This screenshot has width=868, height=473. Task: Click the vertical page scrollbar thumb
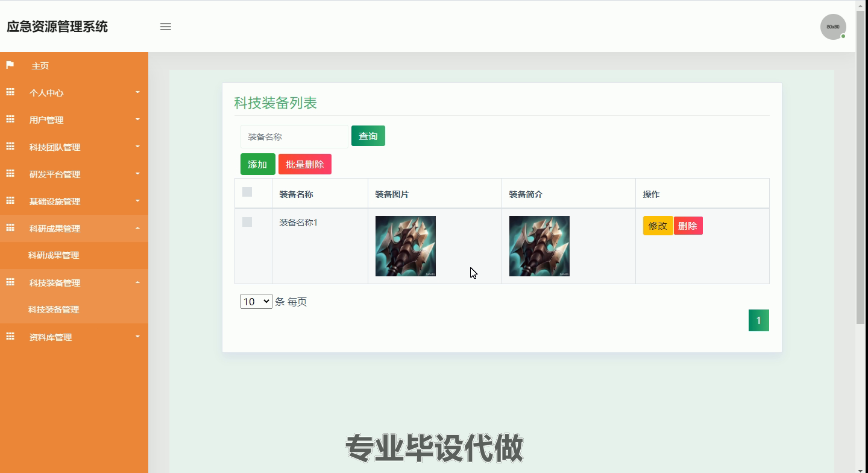pyautogui.click(x=861, y=167)
